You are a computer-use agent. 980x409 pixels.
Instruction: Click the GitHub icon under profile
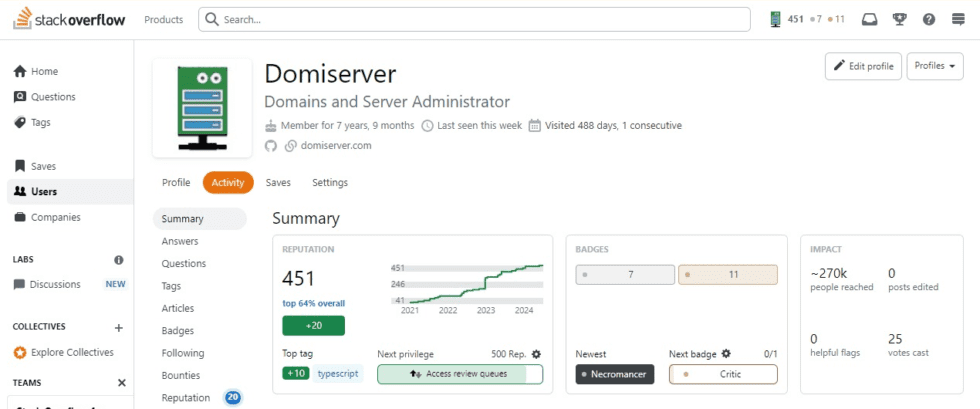(x=270, y=145)
